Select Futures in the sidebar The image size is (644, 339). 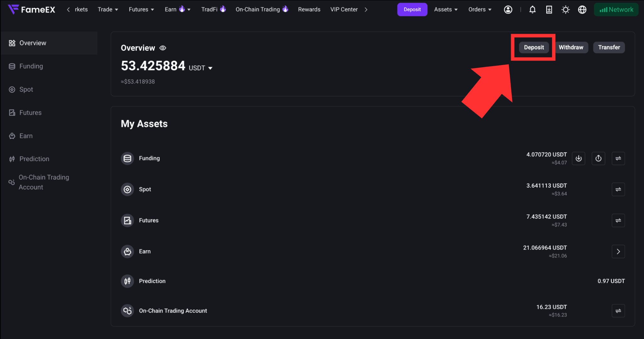click(x=49, y=112)
